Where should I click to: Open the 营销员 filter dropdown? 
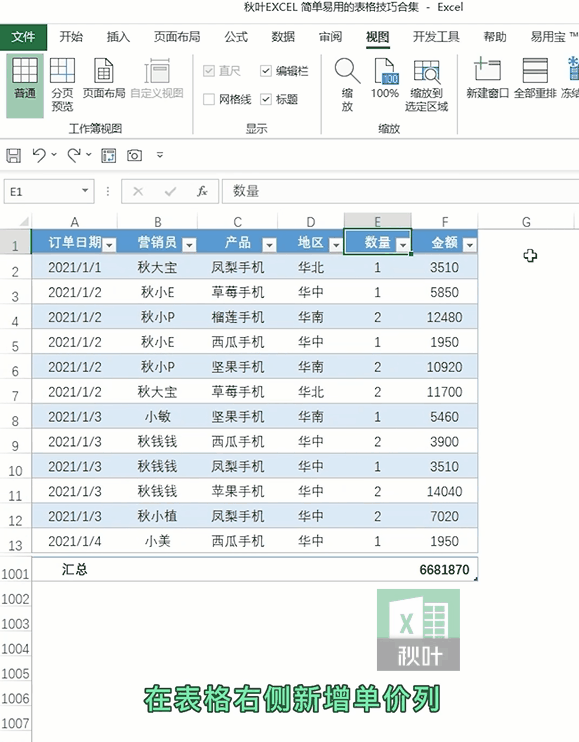(189, 245)
